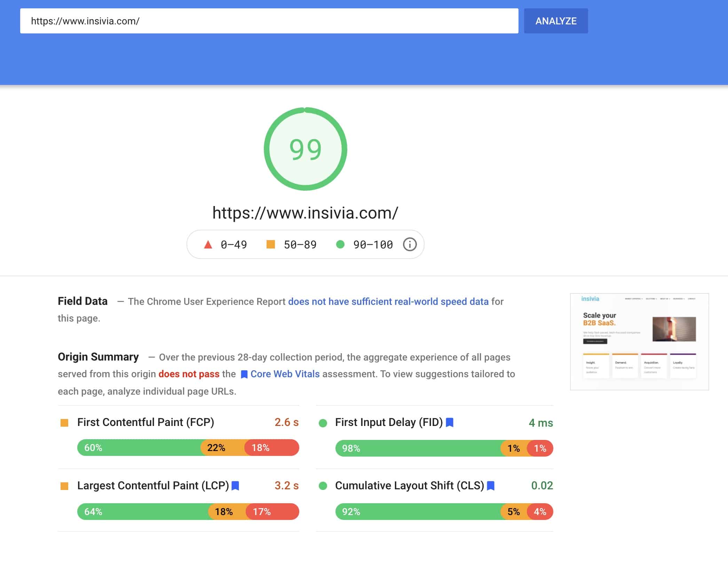Open the score legend info icon

[x=410, y=244]
